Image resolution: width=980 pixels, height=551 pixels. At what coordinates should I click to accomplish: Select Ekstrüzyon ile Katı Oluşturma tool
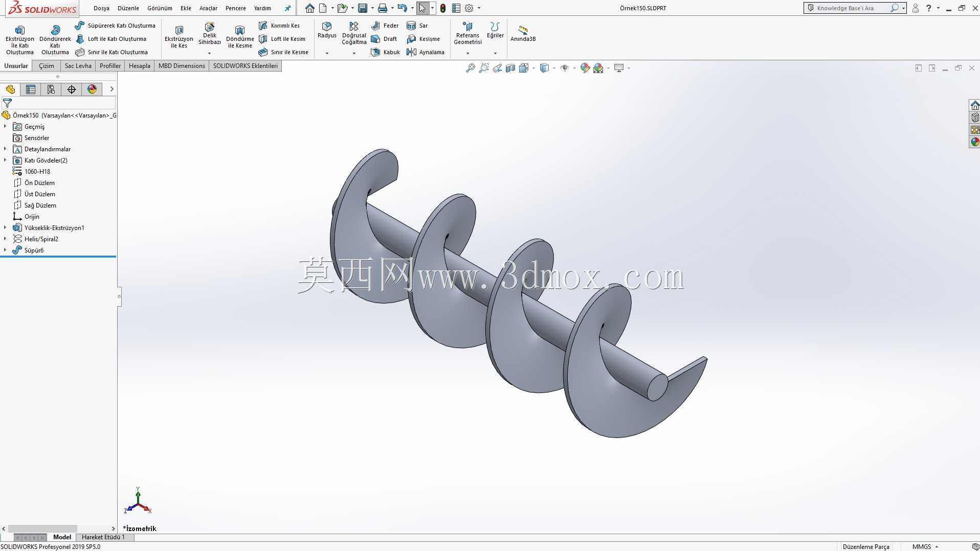(x=20, y=39)
